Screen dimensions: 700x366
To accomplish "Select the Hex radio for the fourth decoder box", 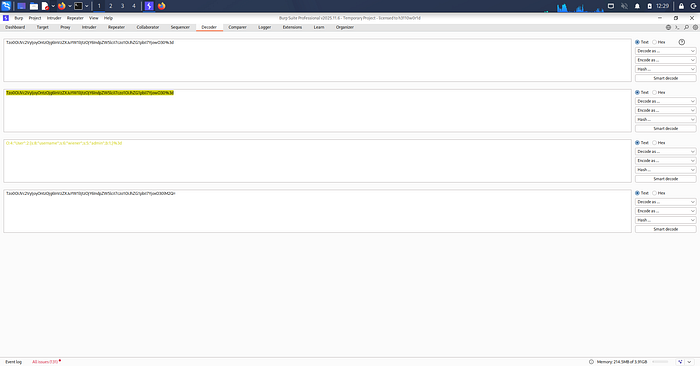I will [654, 193].
